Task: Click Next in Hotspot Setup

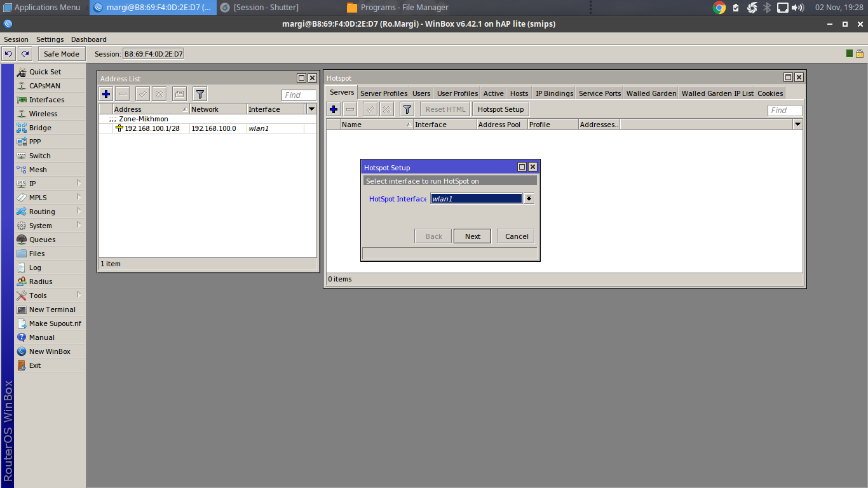Action: point(472,236)
